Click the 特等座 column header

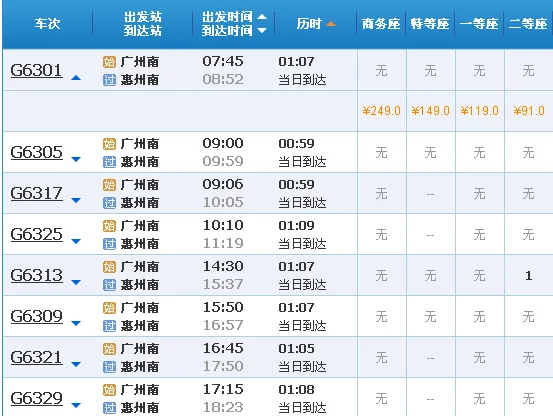click(x=430, y=24)
